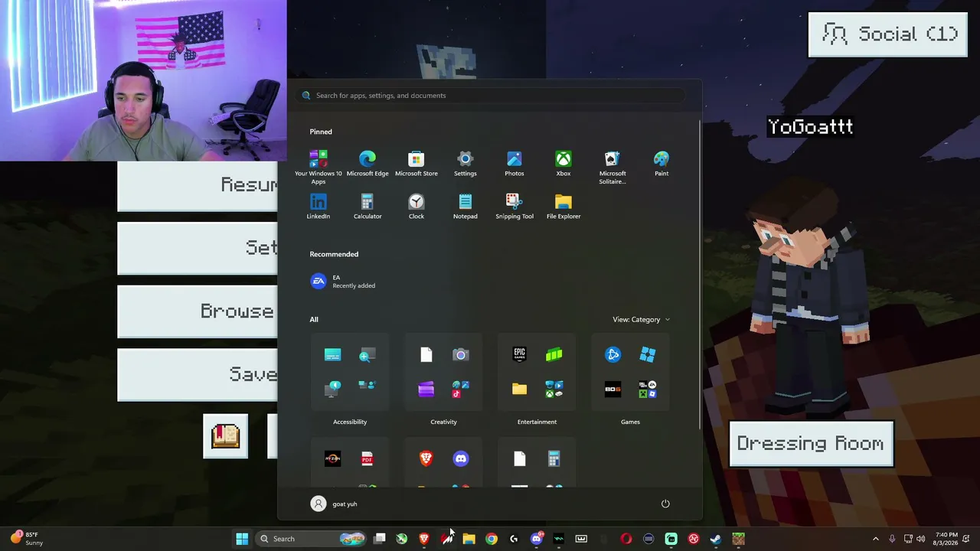Open Notepad from pinned apps
Image resolution: width=980 pixels, height=551 pixels.
pyautogui.click(x=465, y=207)
